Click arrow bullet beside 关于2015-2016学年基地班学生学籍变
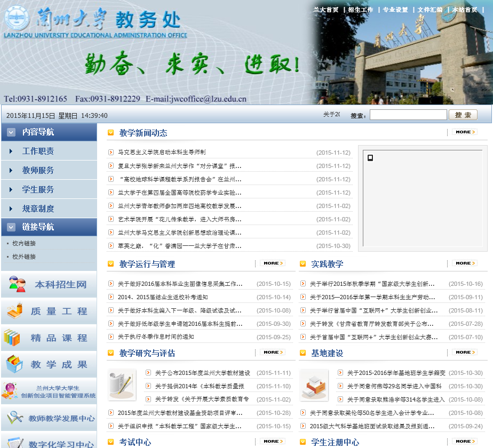493x448 pixels. pos(340,373)
